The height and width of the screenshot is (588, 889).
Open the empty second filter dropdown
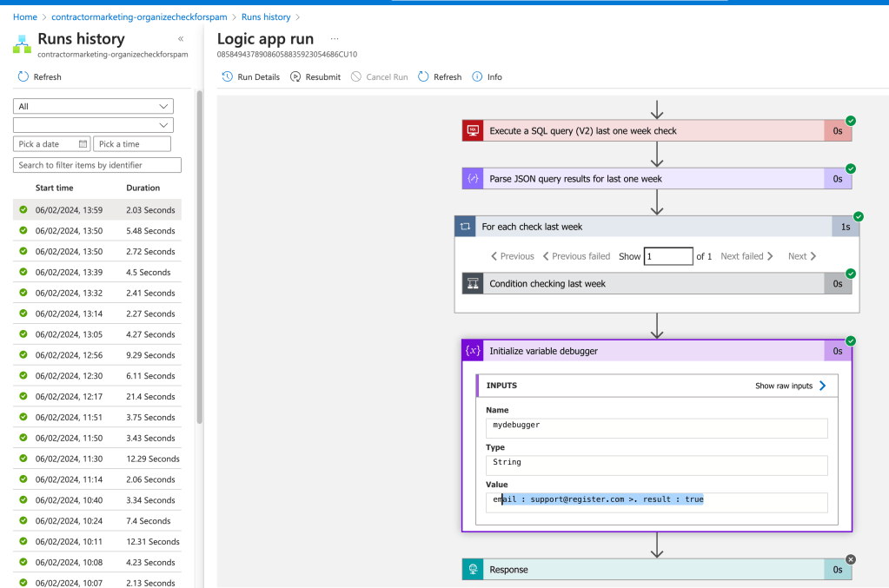pos(93,125)
